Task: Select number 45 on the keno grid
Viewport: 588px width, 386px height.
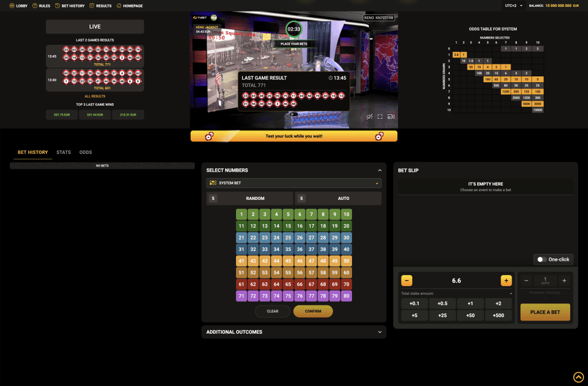Action: [x=288, y=261]
